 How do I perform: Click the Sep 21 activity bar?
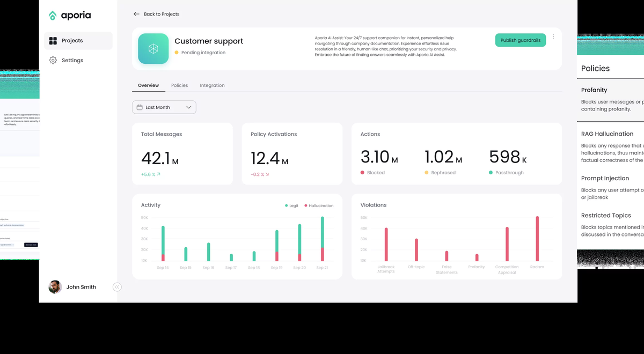(x=322, y=239)
